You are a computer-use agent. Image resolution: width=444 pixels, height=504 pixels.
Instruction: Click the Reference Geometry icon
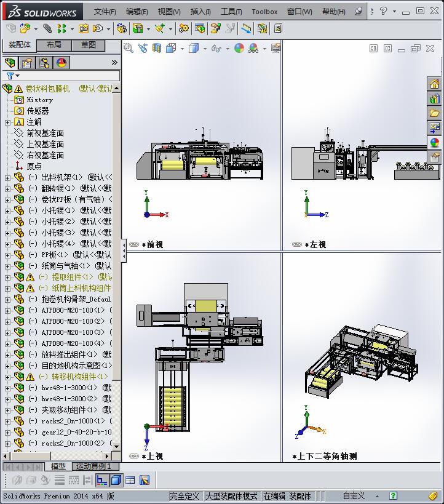(x=160, y=28)
